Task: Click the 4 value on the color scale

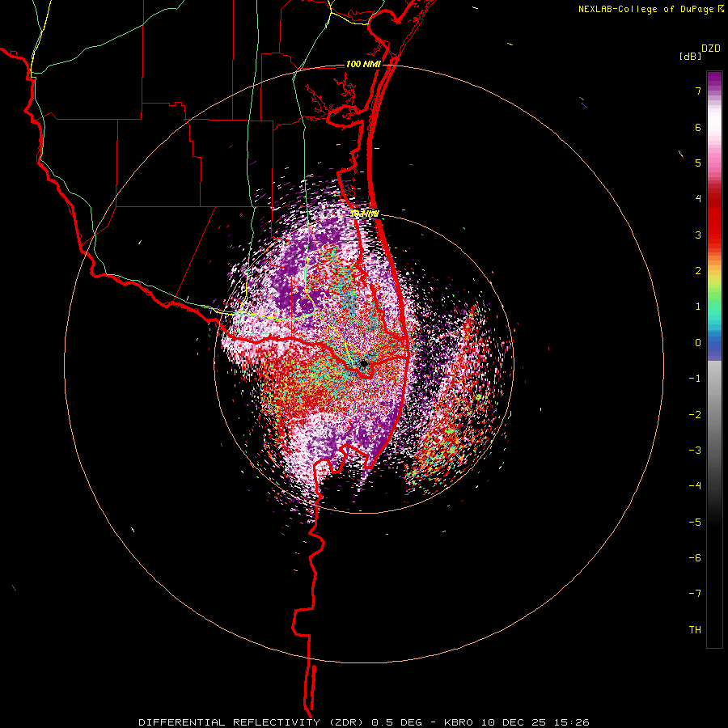Action: click(698, 199)
